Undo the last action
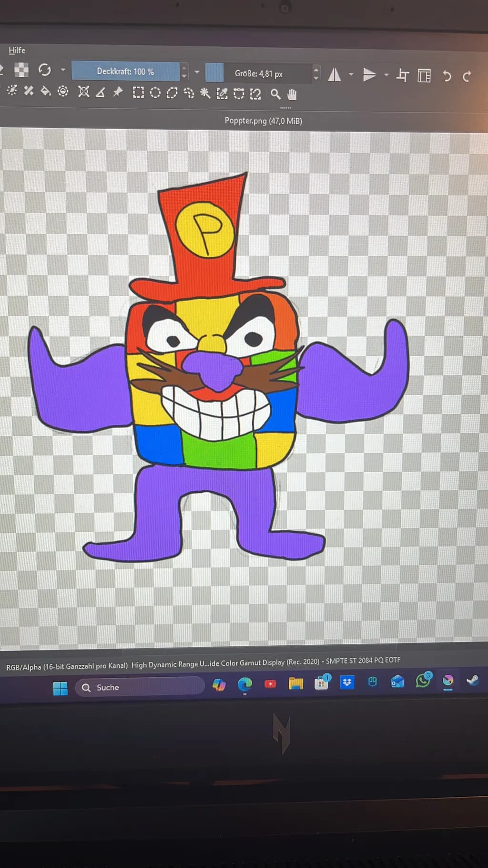 pyautogui.click(x=447, y=76)
